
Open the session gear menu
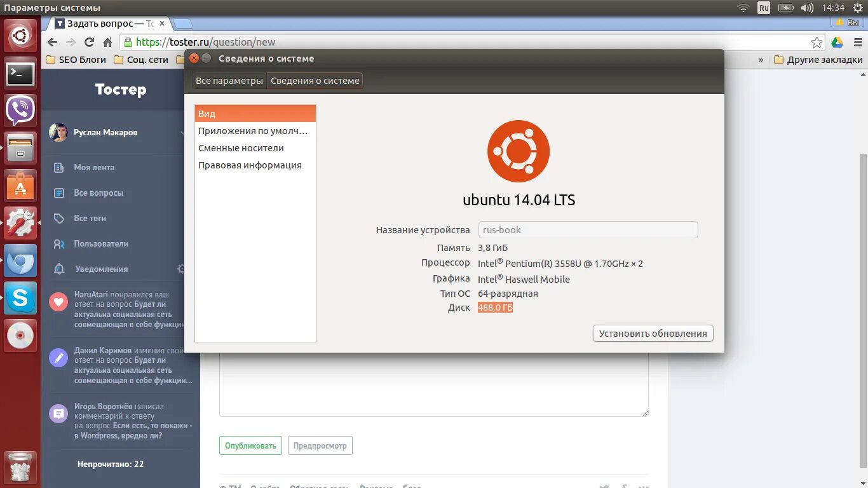[x=857, y=8]
